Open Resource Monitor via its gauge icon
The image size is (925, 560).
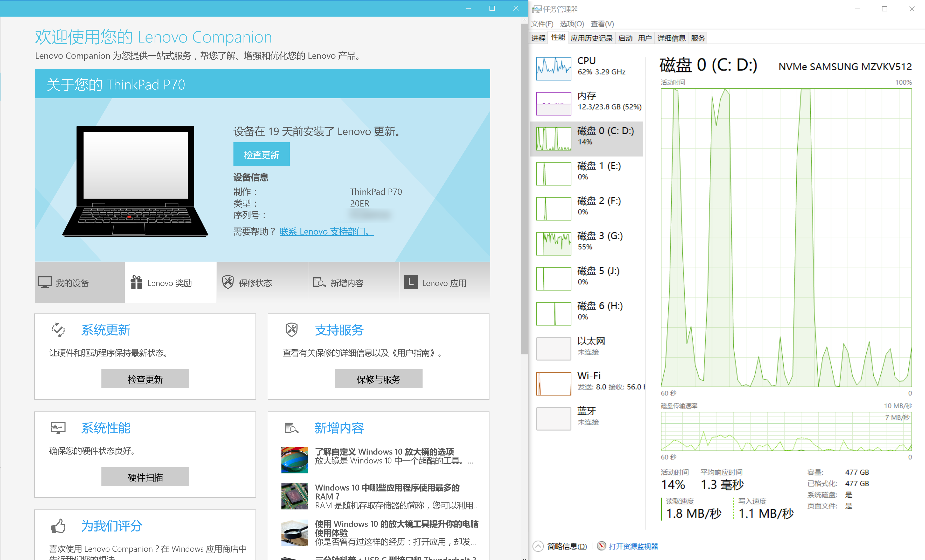click(601, 546)
